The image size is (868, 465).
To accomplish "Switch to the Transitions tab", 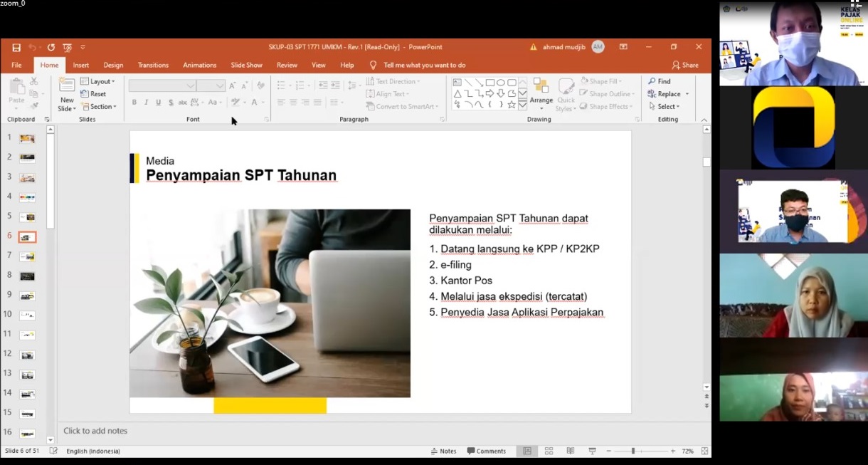I will [153, 65].
